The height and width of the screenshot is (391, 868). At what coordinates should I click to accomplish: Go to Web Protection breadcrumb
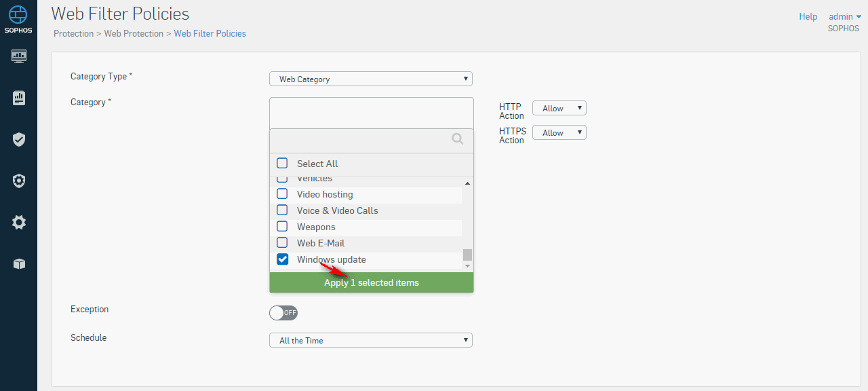coord(134,33)
